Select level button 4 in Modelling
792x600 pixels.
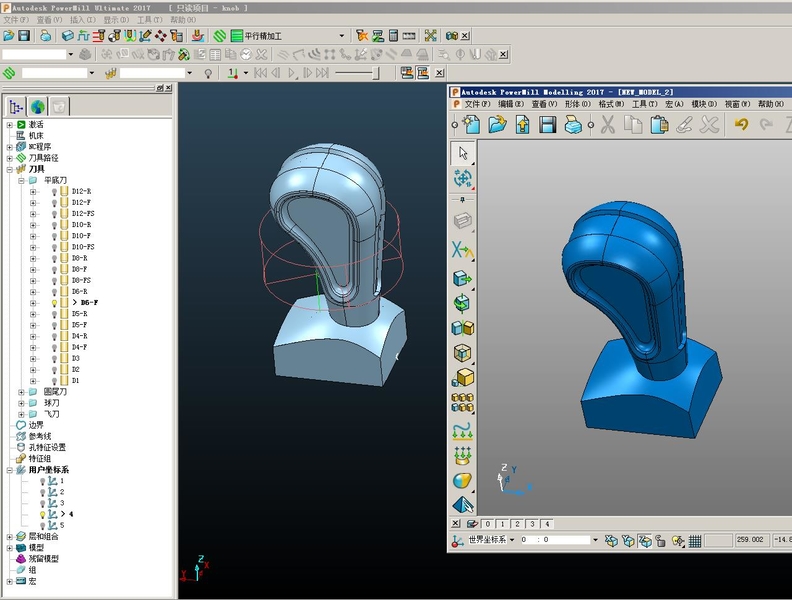pyautogui.click(x=547, y=524)
